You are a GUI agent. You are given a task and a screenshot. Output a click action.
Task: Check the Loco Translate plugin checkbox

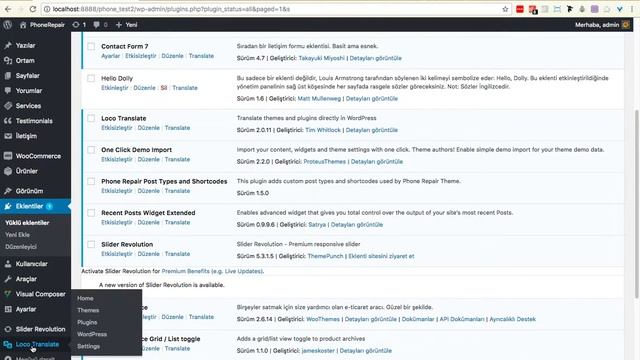pos(91,118)
